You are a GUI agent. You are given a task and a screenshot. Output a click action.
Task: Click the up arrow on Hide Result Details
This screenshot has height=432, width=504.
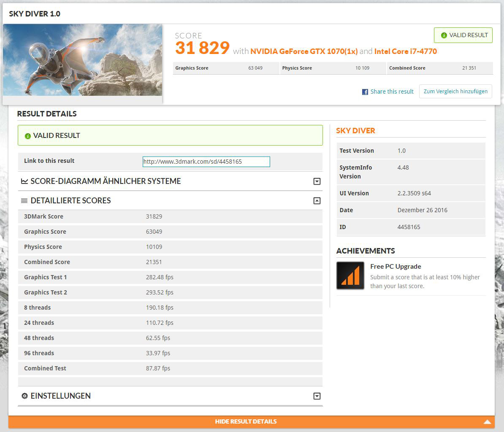click(487, 421)
